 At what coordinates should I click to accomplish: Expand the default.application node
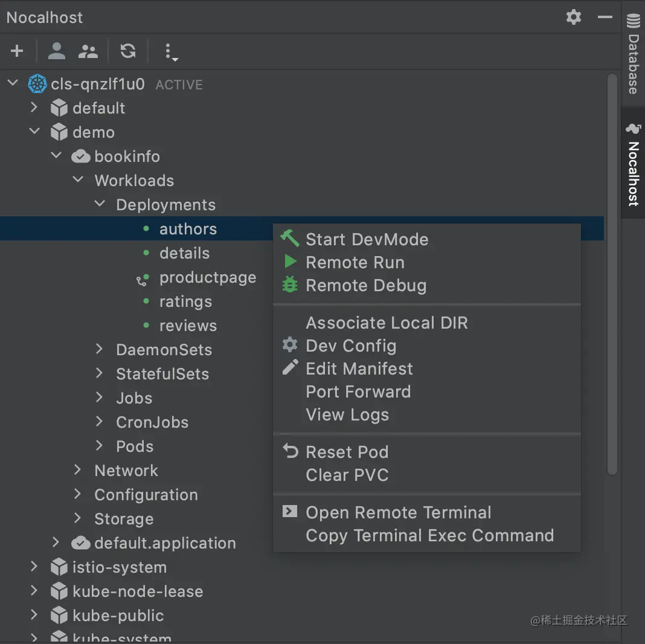(56, 543)
